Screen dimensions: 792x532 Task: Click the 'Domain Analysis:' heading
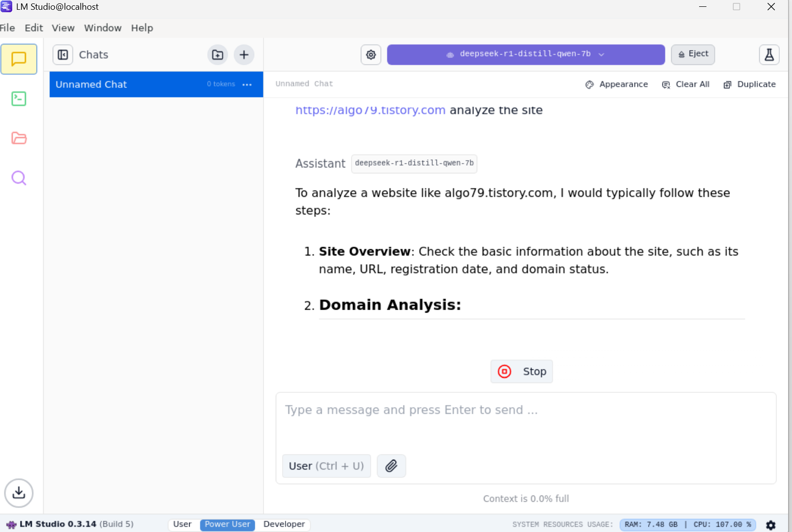coord(390,305)
